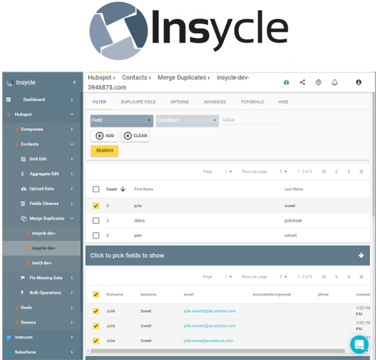Switch to the Filter tab
The height and width of the screenshot is (360, 376).
pyautogui.click(x=99, y=102)
